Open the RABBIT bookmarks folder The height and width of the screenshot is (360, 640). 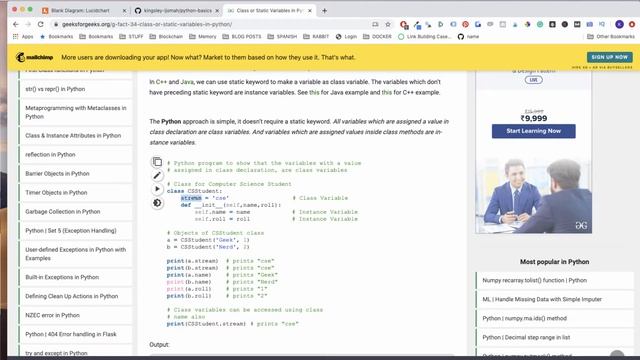316,37
